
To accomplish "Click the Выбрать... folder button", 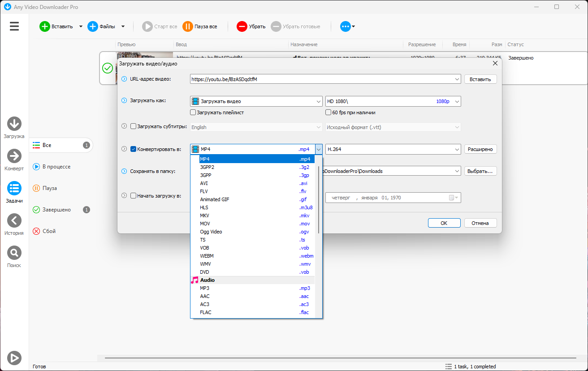I will tap(480, 171).
